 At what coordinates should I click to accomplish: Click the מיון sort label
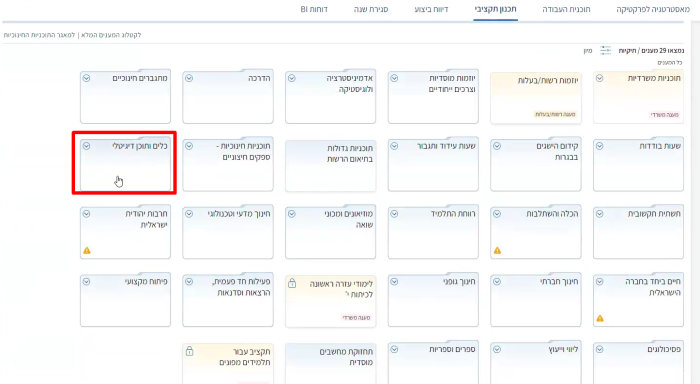coord(588,51)
